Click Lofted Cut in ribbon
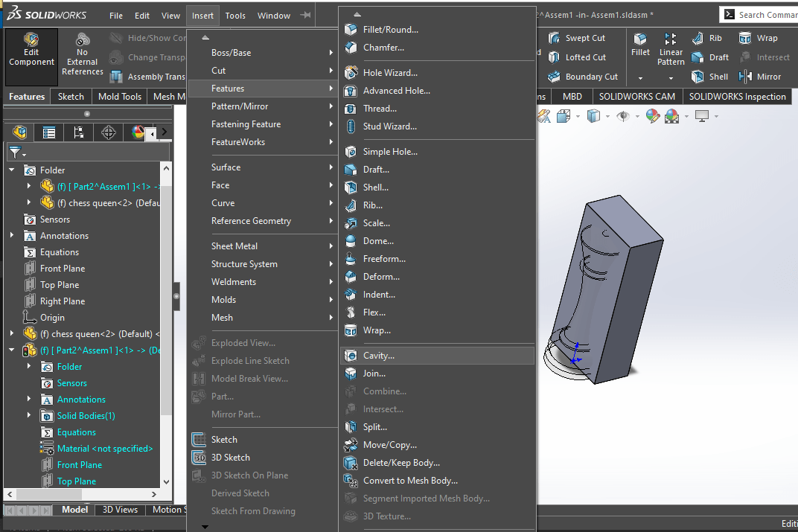 pyautogui.click(x=577, y=57)
